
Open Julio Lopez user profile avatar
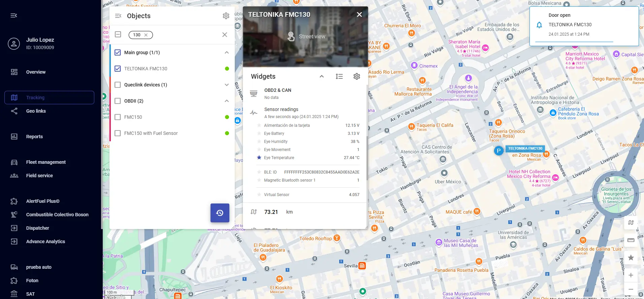pyautogui.click(x=14, y=44)
